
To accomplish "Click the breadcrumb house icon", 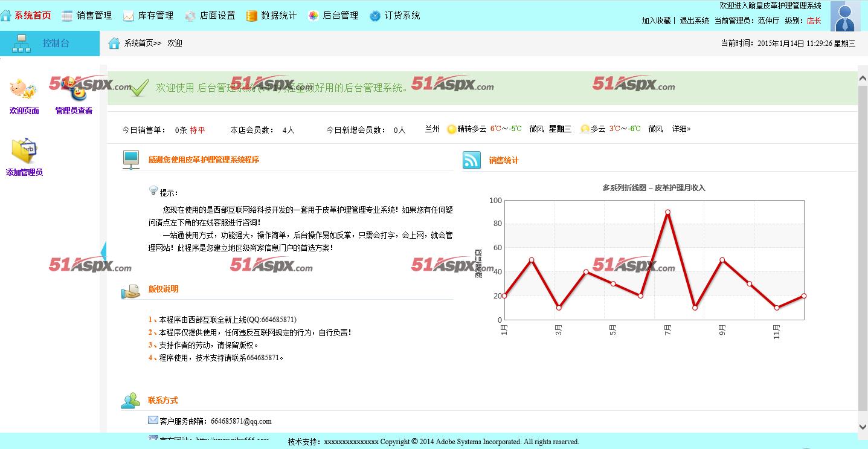I will tap(114, 43).
